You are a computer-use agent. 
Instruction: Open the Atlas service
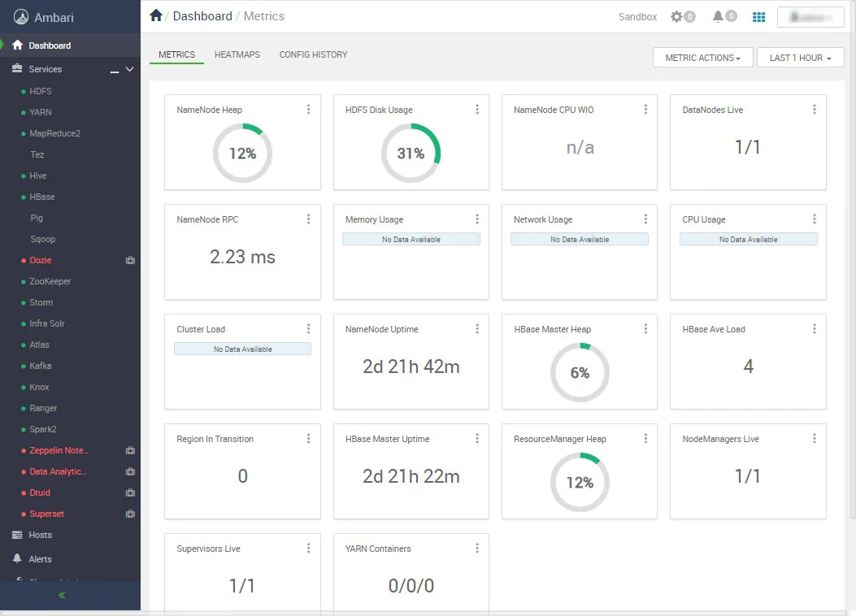39,345
